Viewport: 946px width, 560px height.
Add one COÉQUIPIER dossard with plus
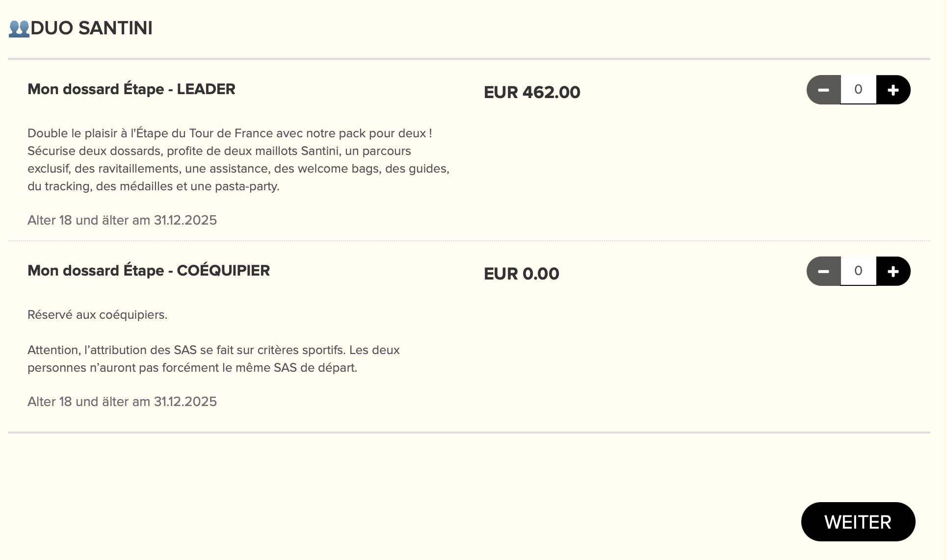tap(893, 271)
